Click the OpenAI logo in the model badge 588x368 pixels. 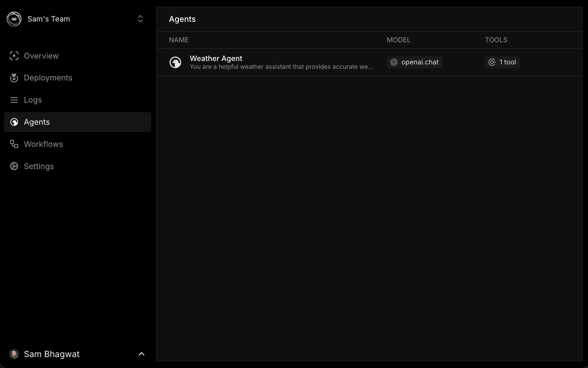[393, 62]
